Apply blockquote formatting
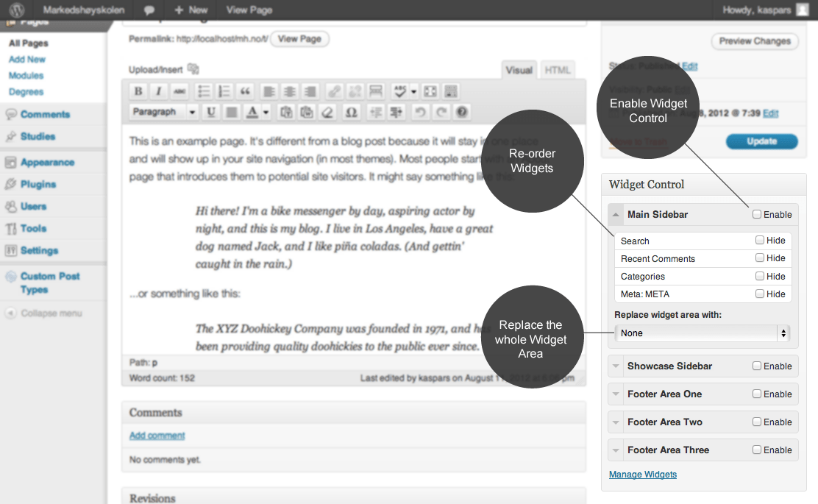Image resolution: width=818 pixels, height=504 pixels. pos(244,90)
